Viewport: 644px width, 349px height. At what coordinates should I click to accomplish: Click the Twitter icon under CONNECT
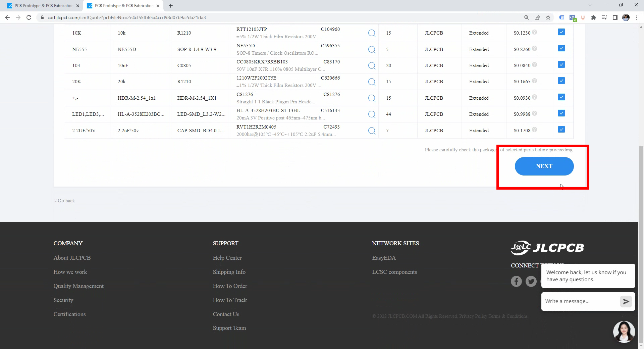(x=531, y=281)
